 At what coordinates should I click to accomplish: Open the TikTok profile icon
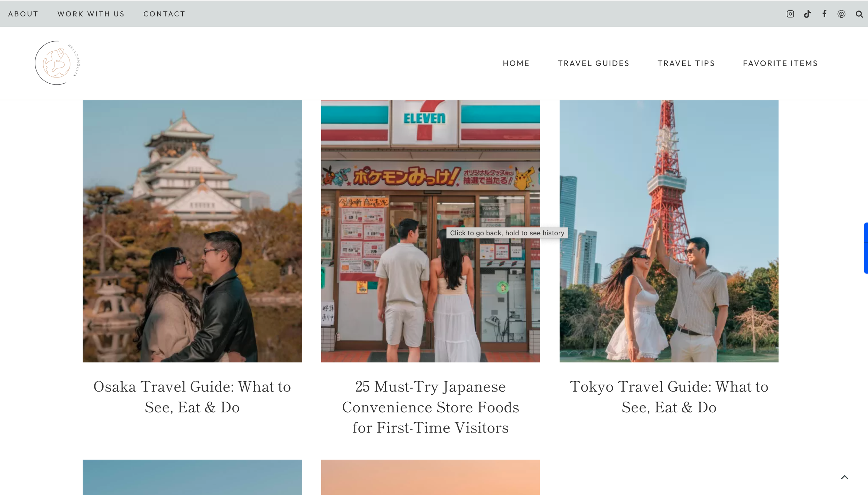coord(807,14)
